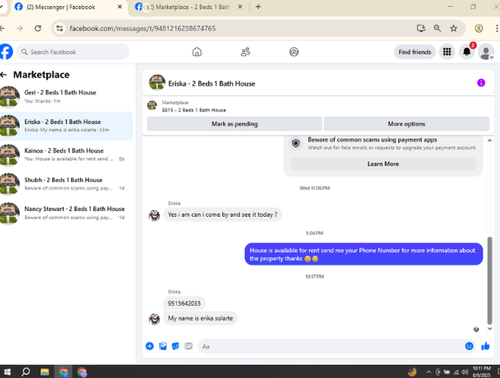Open notifications bell icon
The width and height of the screenshot is (500, 378).
click(467, 52)
